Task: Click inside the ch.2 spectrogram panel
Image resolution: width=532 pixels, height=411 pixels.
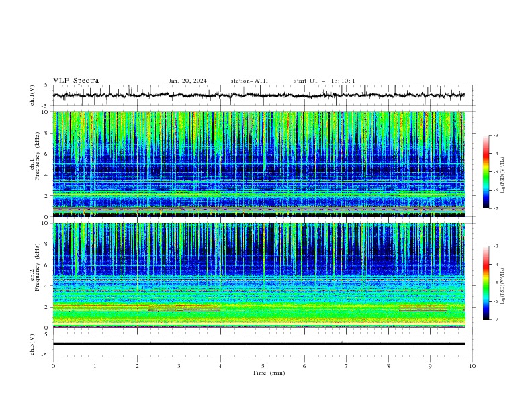Action: [259, 275]
